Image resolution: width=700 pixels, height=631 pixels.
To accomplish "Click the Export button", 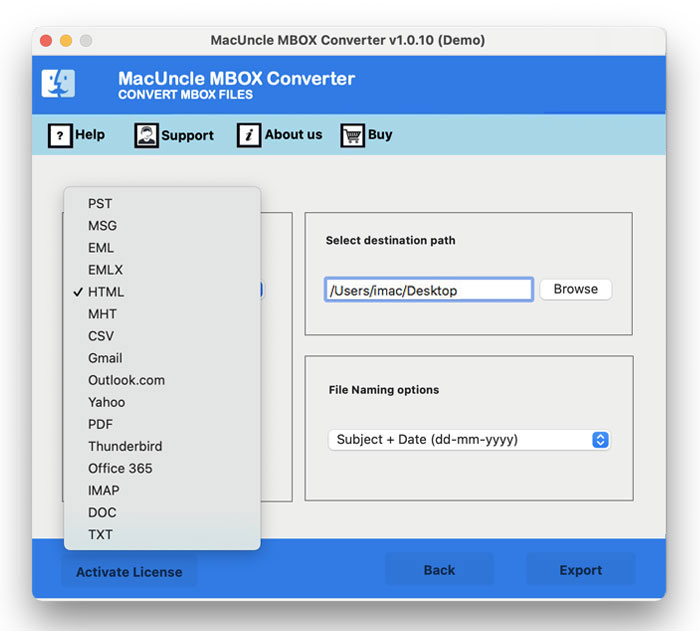I will coord(580,570).
